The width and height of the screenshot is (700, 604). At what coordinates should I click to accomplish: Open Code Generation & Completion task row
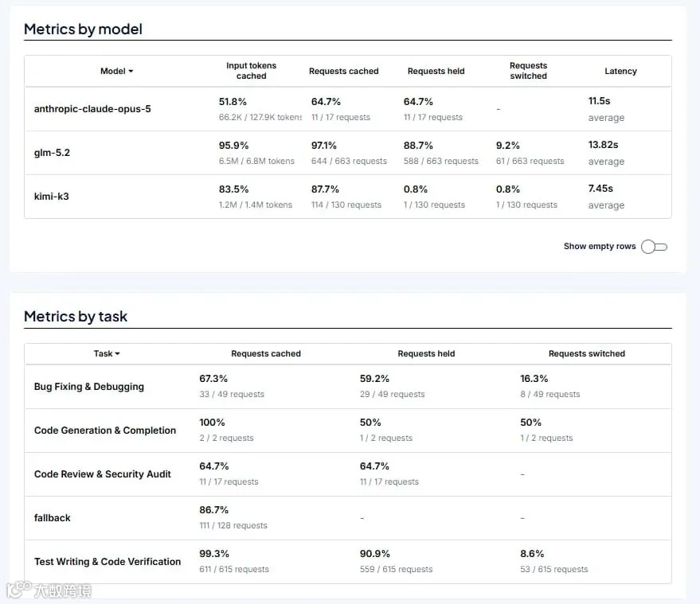pyautogui.click(x=348, y=431)
